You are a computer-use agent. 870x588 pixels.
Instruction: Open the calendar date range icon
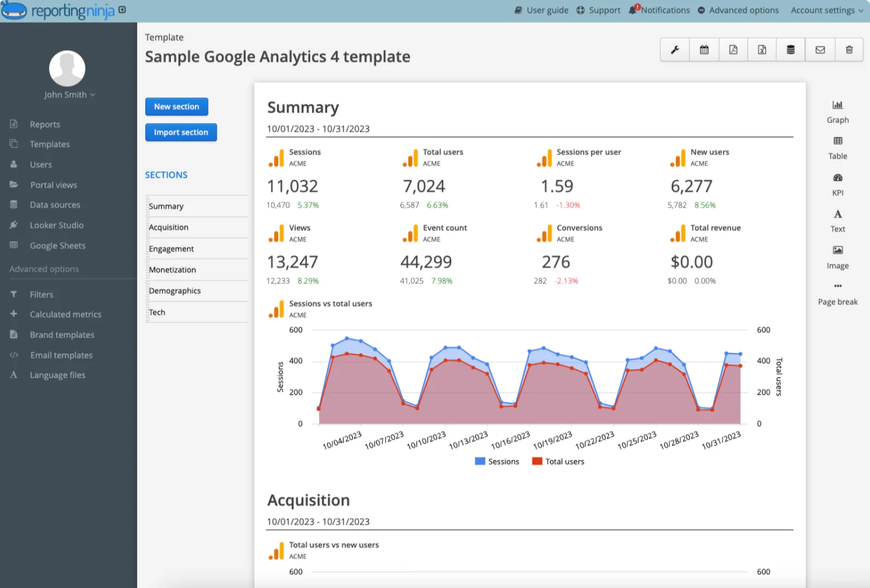tap(704, 50)
